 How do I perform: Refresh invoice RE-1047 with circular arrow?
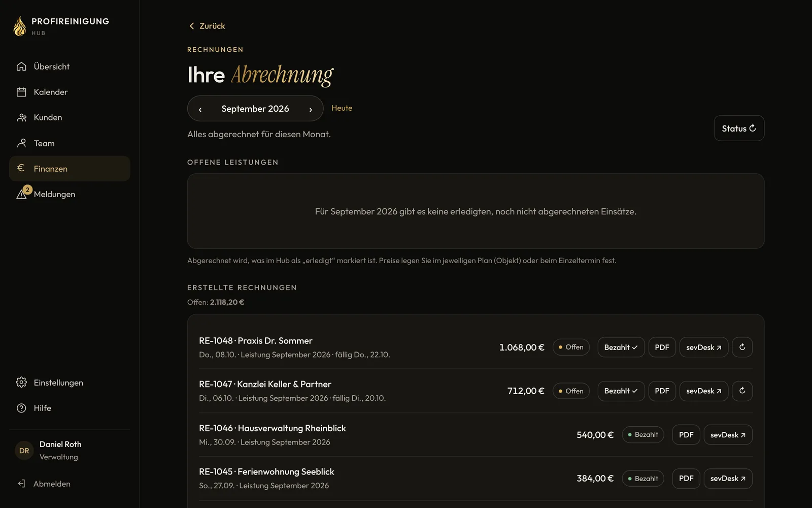(x=742, y=391)
